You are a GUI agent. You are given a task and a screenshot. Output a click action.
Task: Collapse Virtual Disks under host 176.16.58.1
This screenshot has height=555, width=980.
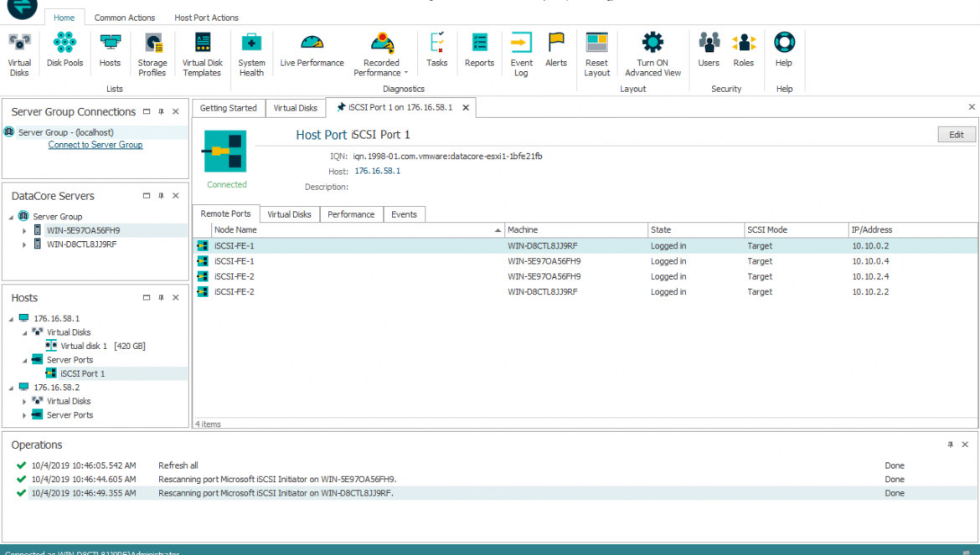coord(24,332)
